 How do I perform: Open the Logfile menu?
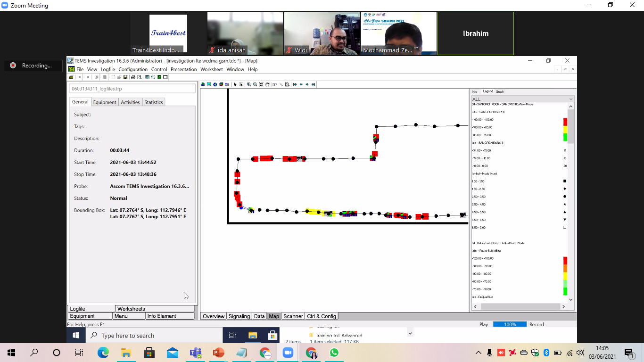(x=107, y=69)
